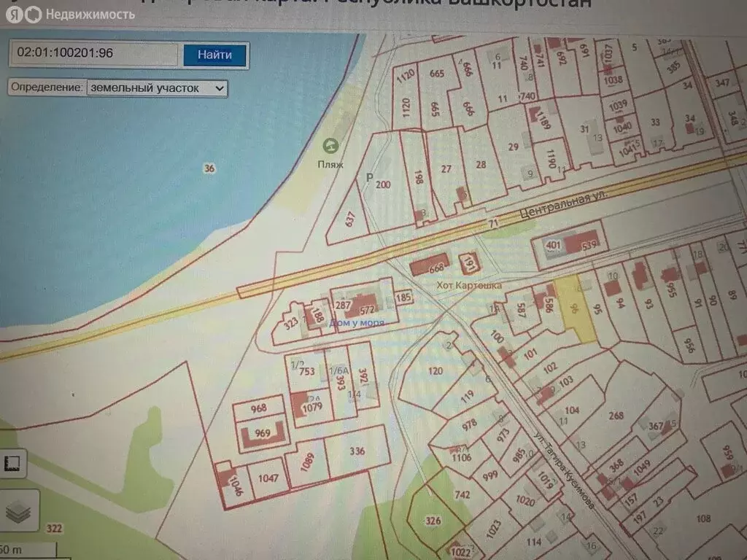This screenshot has width=747, height=560.
Task: Click the parking P icon near 200
Action: [x=369, y=178]
